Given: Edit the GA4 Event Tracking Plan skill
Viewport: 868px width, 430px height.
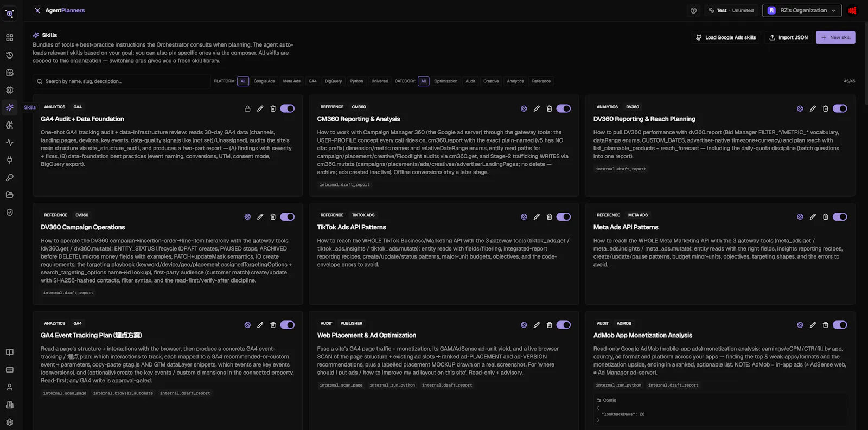Looking at the screenshot, I should (x=260, y=325).
